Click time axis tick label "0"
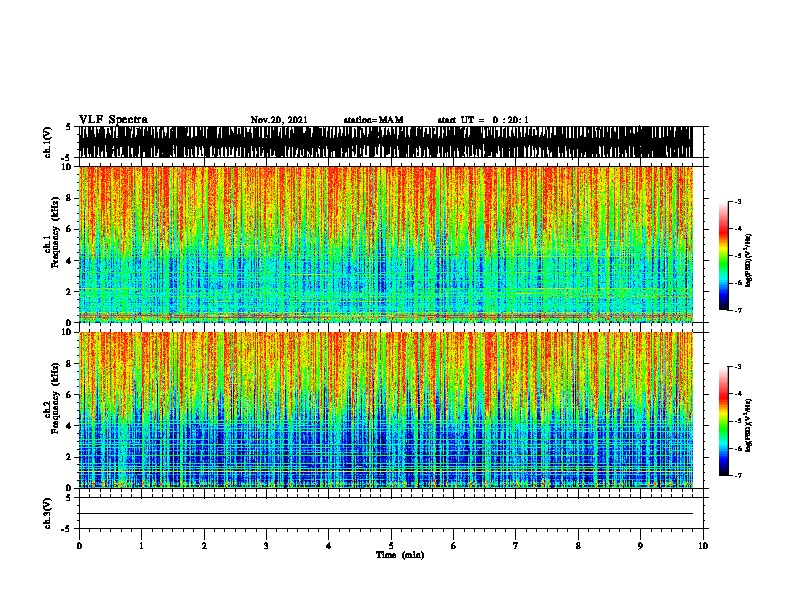Image resolution: width=792 pixels, height=612 pixels. [x=79, y=546]
